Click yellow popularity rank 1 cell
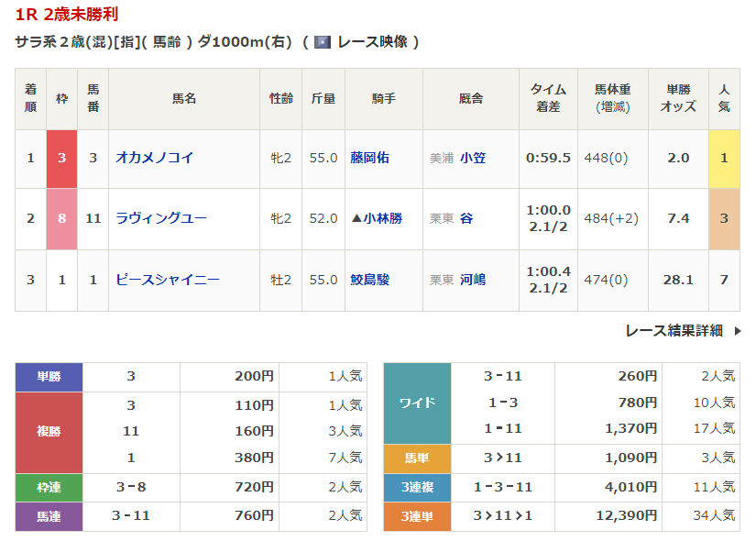 tap(724, 158)
